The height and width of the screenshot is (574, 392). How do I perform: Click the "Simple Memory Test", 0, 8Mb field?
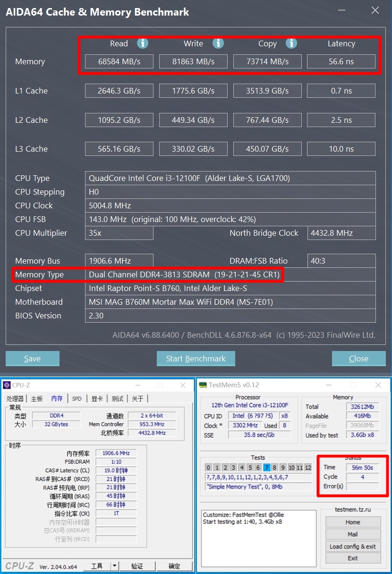258,487
